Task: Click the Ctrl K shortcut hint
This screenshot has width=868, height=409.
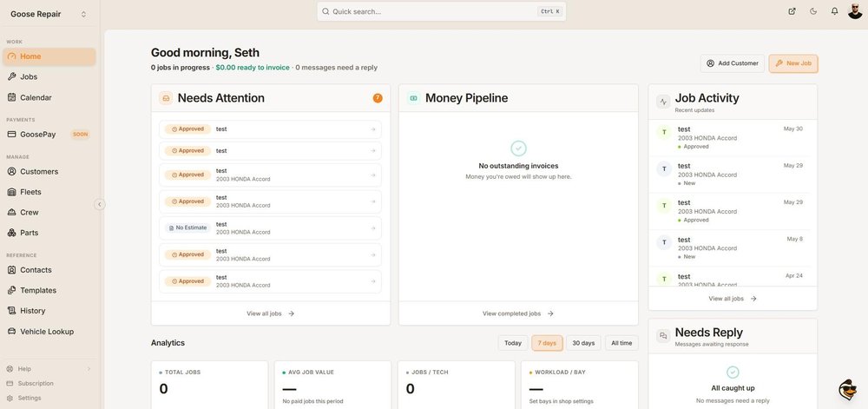Action: (549, 11)
